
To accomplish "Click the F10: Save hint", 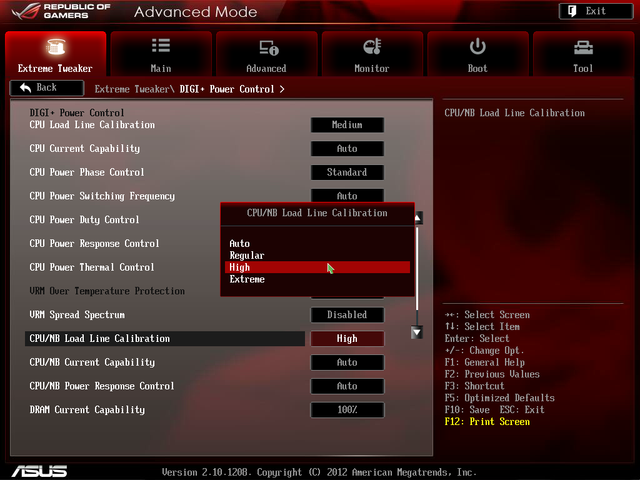I will (x=467, y=410).
